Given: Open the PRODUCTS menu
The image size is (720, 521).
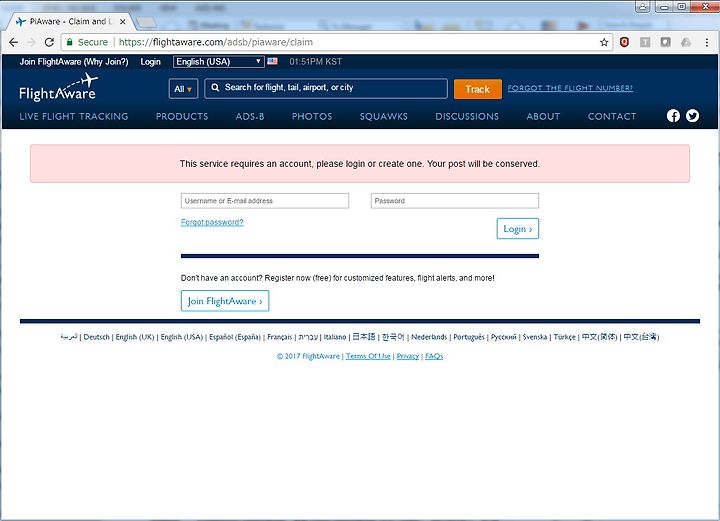Looking at the screenshot, I should pyautogui.click(x=182, y=116).
